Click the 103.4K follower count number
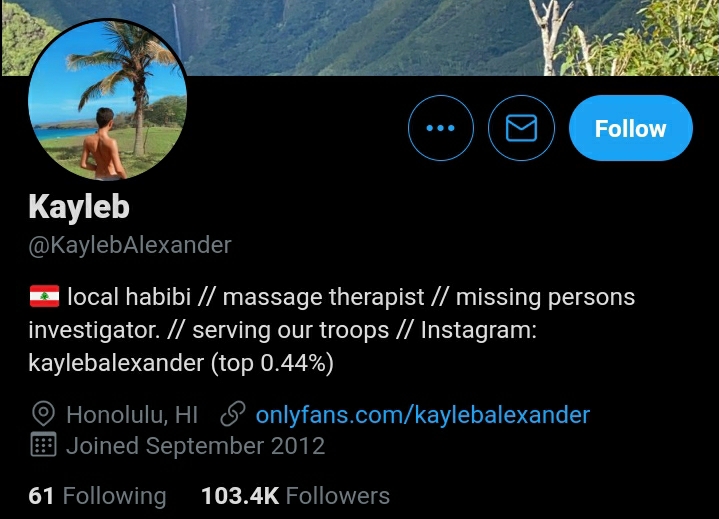Screen dimensions: 719x519 click(240, 496)
